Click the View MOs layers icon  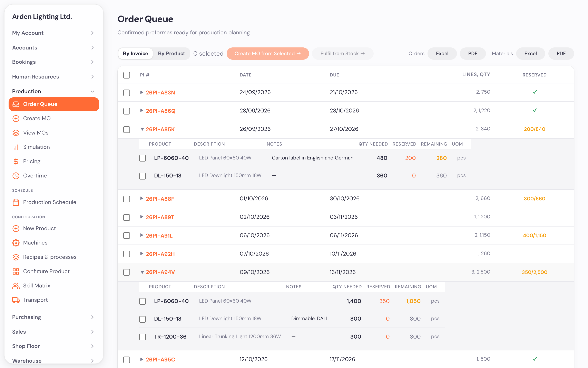16,133
